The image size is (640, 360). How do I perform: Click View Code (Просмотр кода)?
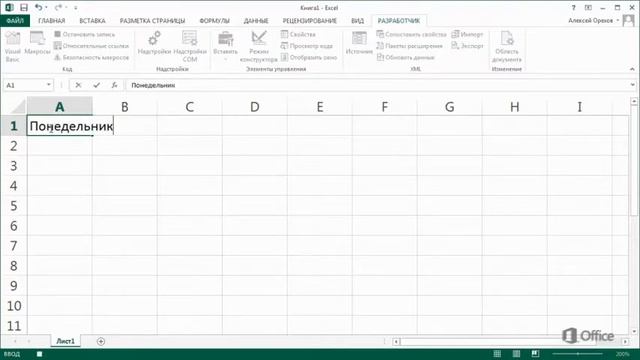click(307, 46)
